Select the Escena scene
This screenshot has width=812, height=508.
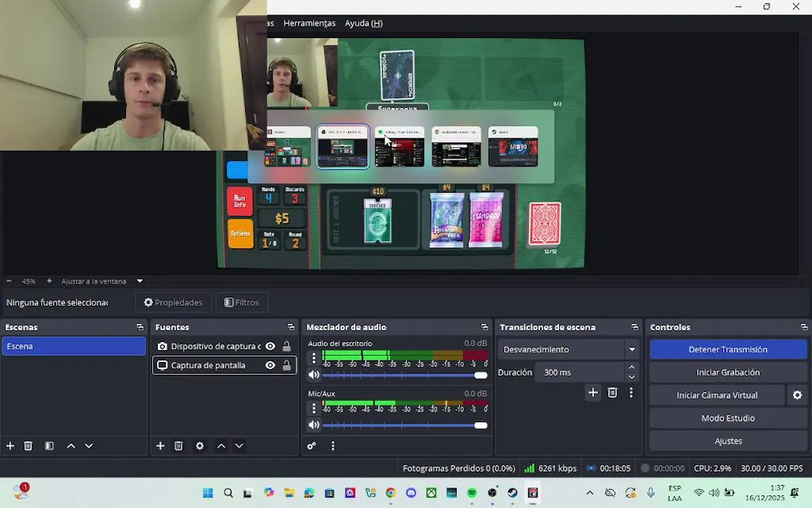point(73,346)
